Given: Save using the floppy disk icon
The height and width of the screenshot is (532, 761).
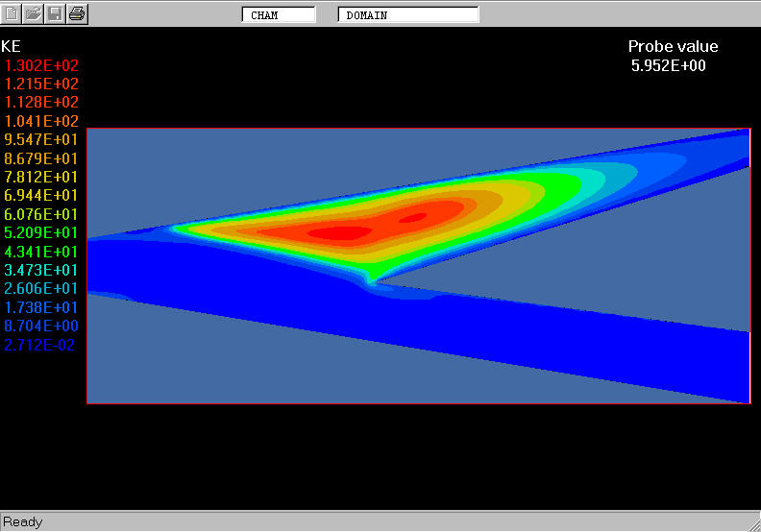Looking at the screenshot, I should (x=55, y=13).
